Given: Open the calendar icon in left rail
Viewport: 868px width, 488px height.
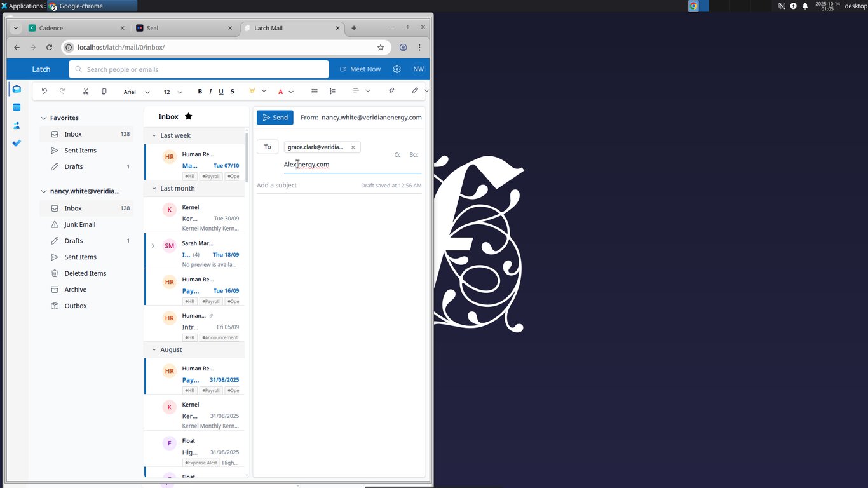Looking at the screenshot, I should point(17,107).
